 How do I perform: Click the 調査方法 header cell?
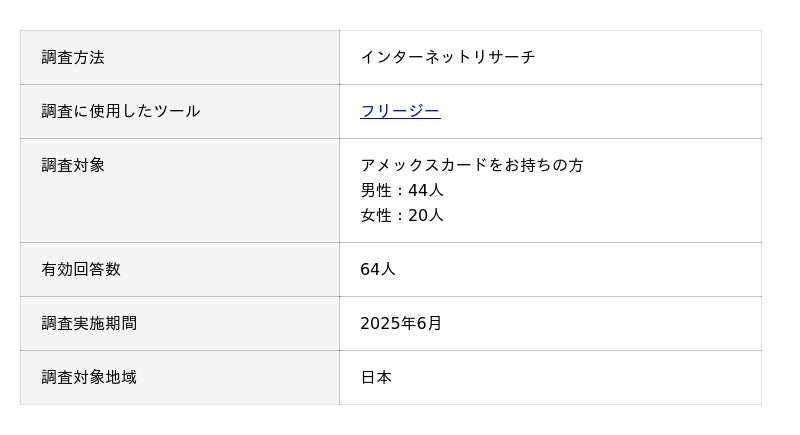[73, 57]
